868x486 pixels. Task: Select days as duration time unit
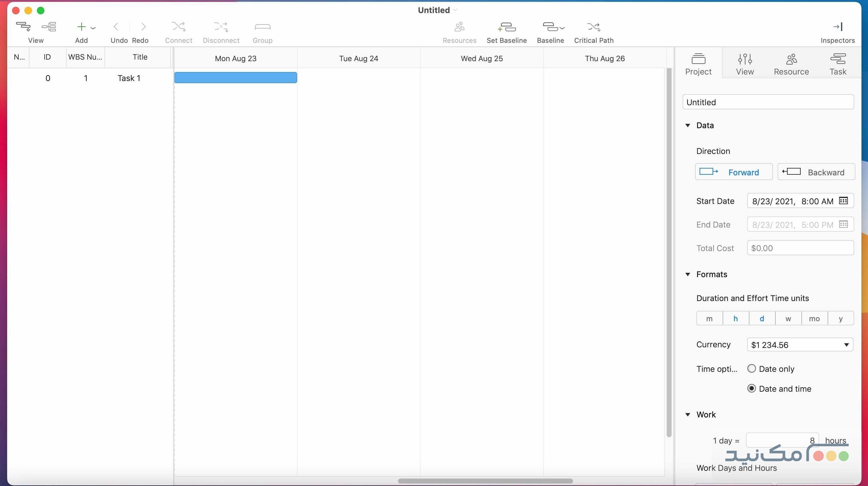click(762, 318)
